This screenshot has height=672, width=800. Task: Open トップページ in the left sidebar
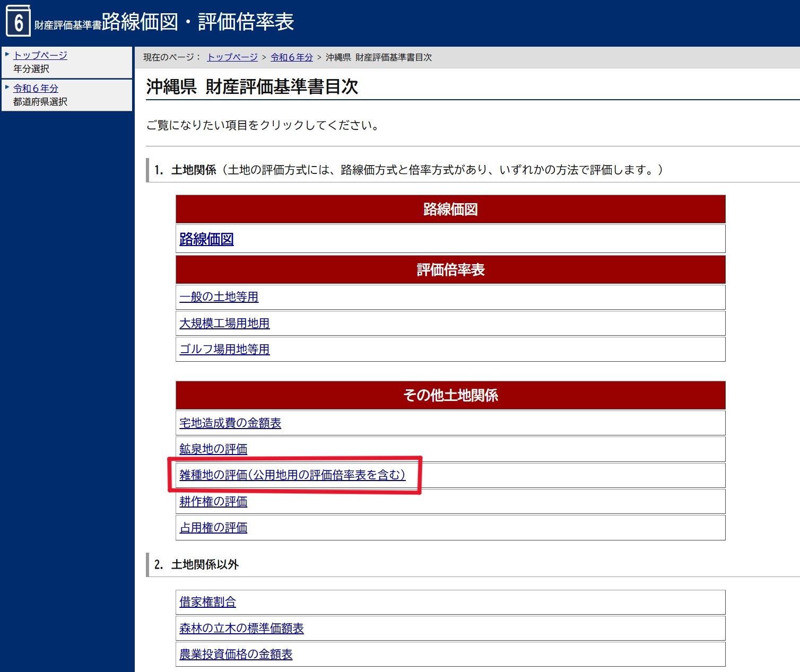[40, 55]
